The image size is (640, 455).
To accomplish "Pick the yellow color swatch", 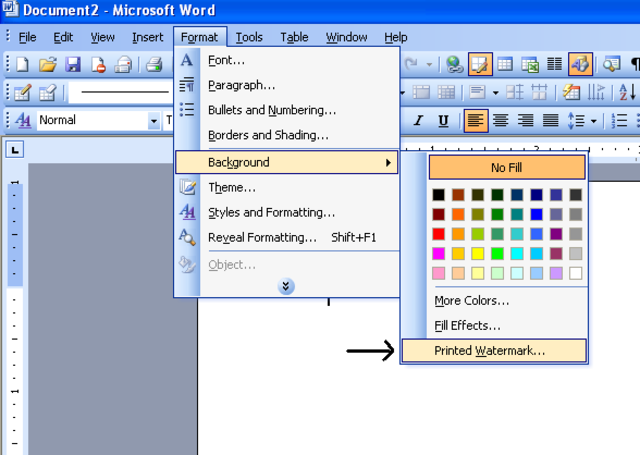I will [478, 253].
